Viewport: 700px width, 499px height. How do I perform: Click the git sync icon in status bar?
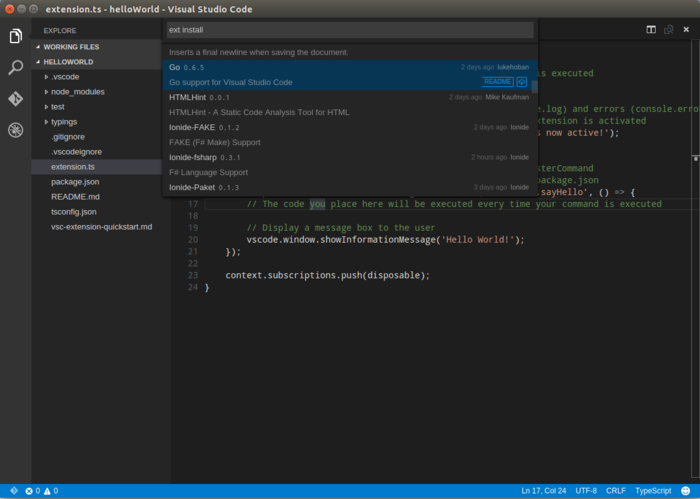coord(13,491)
